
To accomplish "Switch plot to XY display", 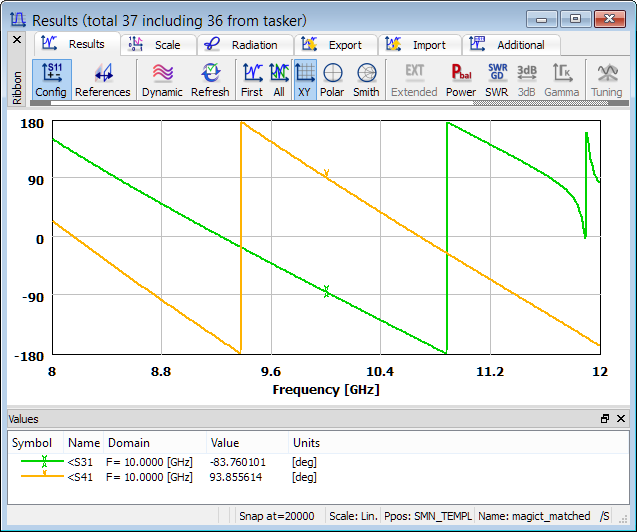I will pyautogui.click(x=305, y=80).
